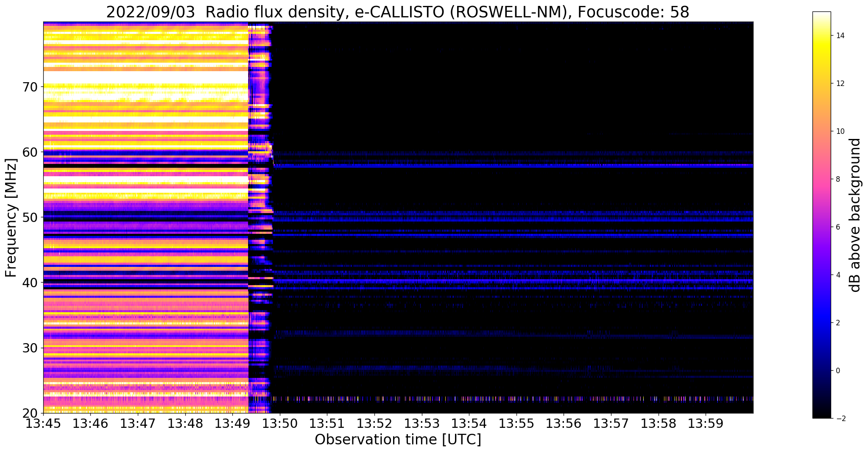Click the 'Frequency [MHz]' axis label
The image size is (868, 452).
click(x=11, y=218)
